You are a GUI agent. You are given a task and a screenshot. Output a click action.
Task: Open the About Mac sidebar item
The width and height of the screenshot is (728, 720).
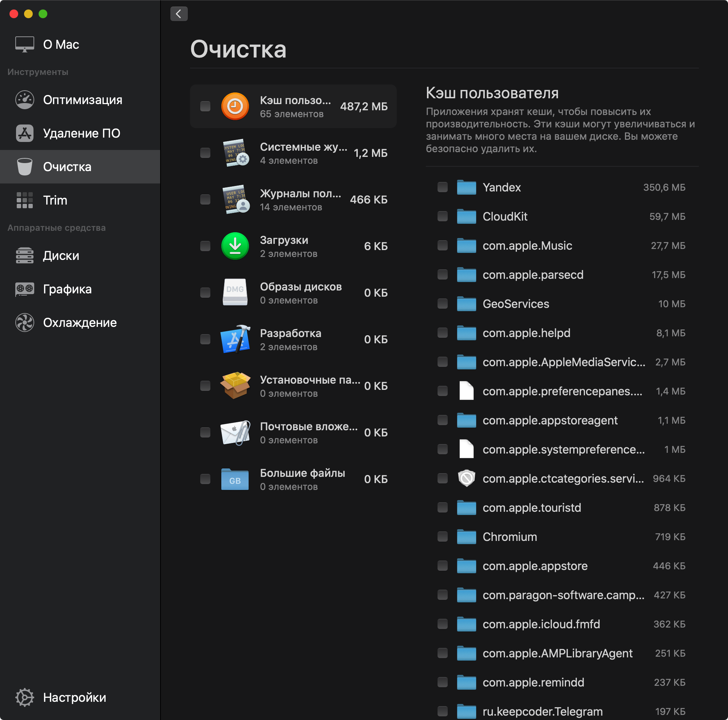coord(60,44)
